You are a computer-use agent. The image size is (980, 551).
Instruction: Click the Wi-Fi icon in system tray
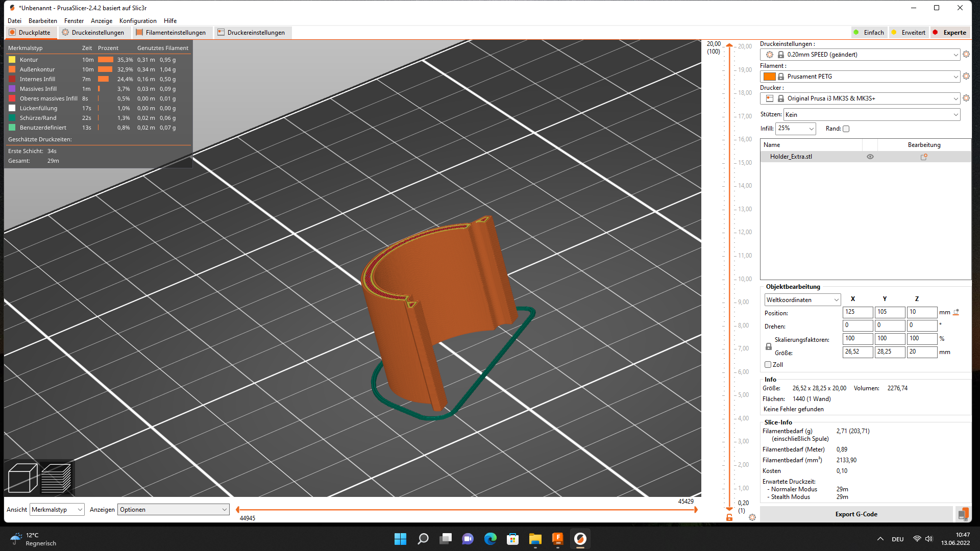[917, 539]
